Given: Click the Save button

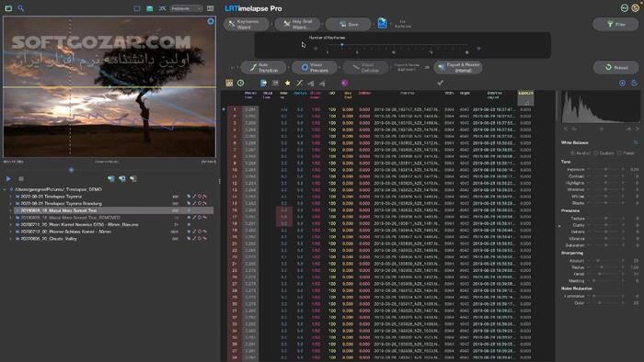Looking at the screenshot, I should [349, 24].
